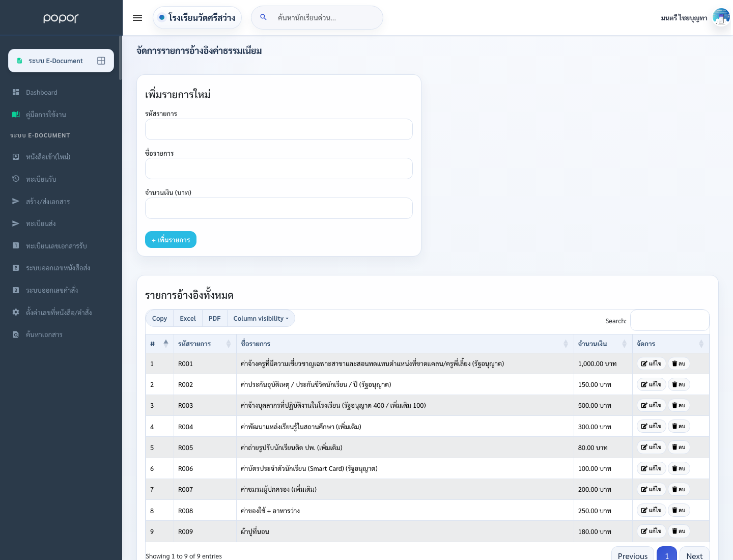733x560 pixels.
Task: Expand Column visibility dropdown
Action: coord(261,318)
